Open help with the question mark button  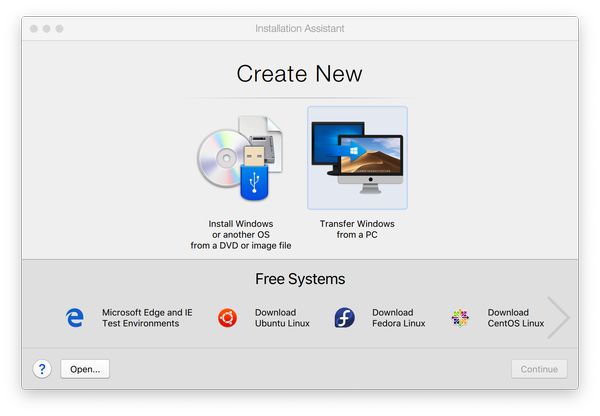tap(42, 369)
